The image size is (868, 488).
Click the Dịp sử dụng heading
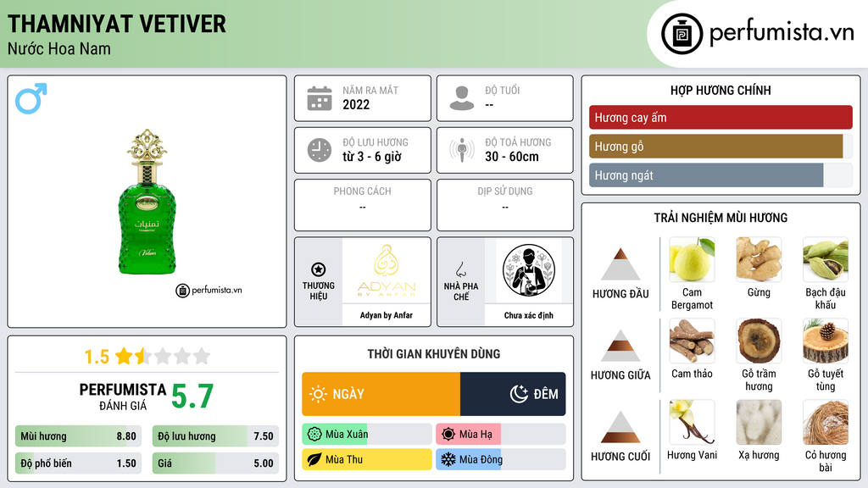coord(505,191)
